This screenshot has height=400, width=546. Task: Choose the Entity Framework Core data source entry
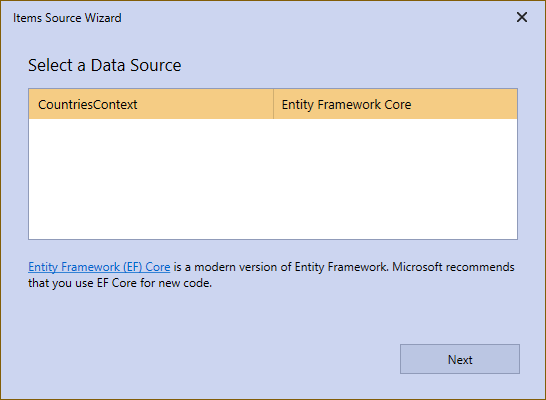273,104
